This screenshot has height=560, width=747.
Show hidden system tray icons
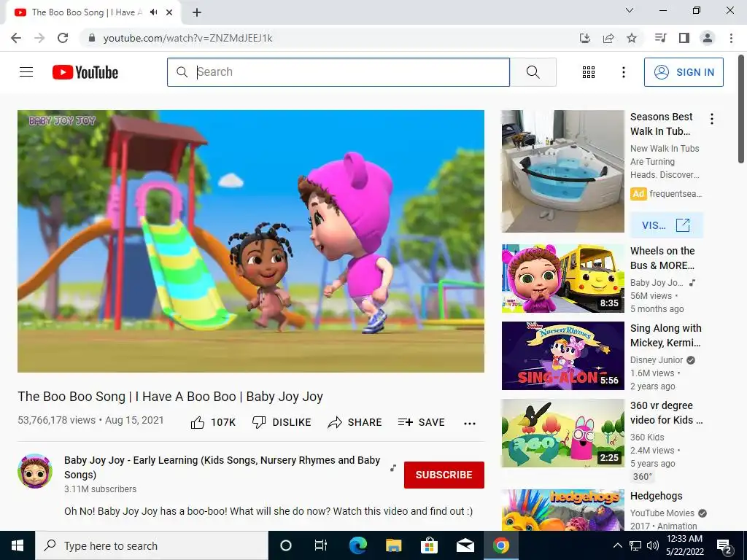pyautogui.click(x=617, y=545)
